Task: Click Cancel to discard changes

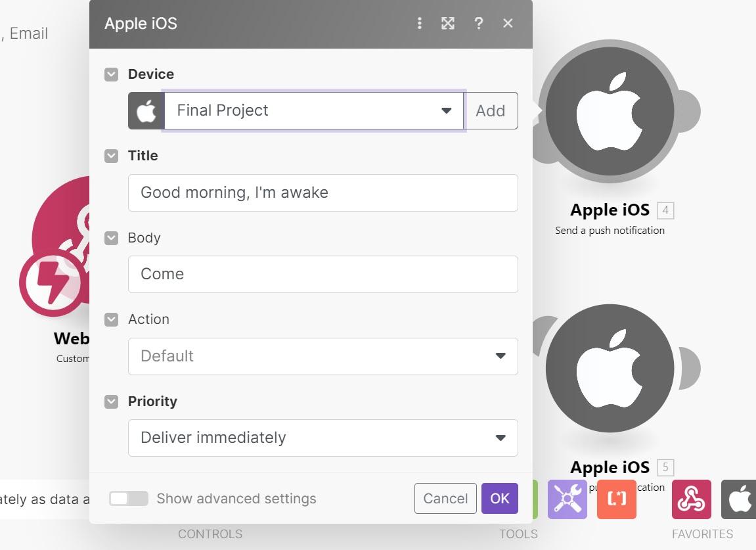Action: (x=445, y=499)
